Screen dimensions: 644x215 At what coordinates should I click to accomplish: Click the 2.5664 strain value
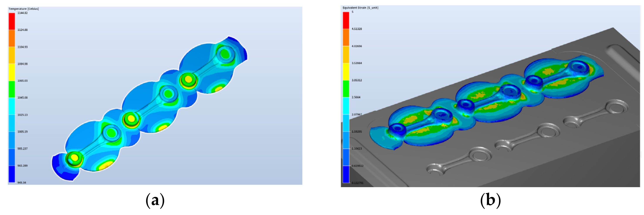[x=356, y=97]
